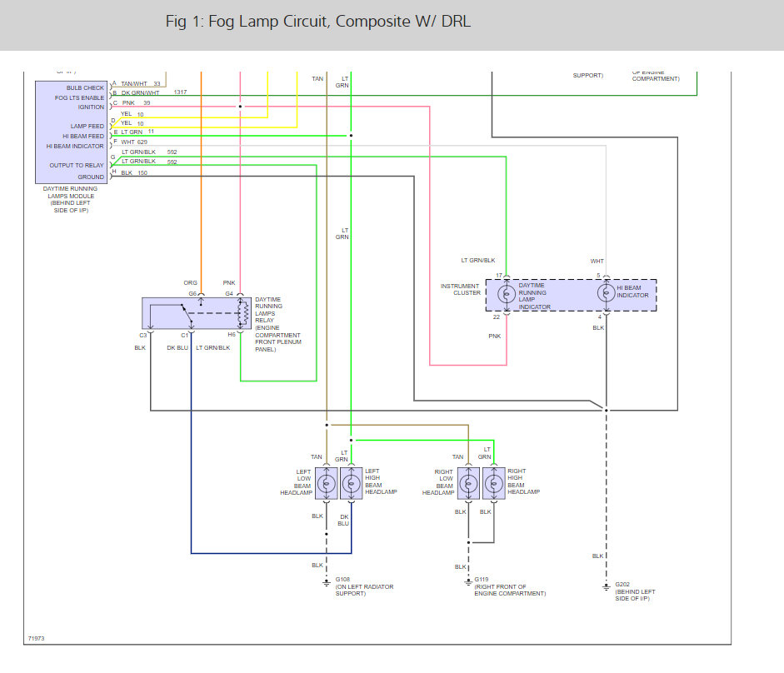Screen dimensions: 784x673
Task: Click the LAMP FEED pin label
Action: pyautogui.click(x=87, y=127)
